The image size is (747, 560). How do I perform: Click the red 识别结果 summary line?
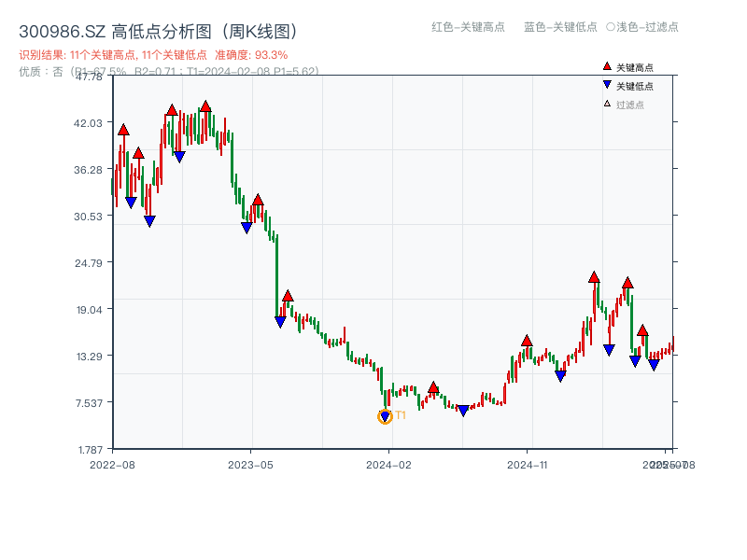pyautogui.click(x=153, y=55)
